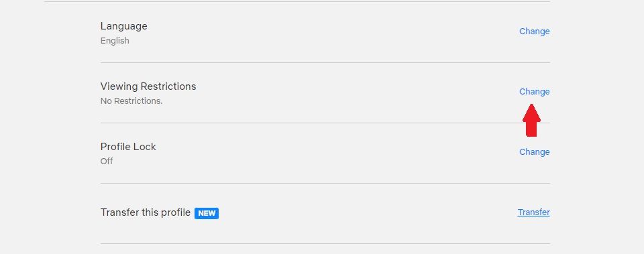This screenshot has width=644, height=254.
Task: Click the Change link for Language
Action: point(535,31)
